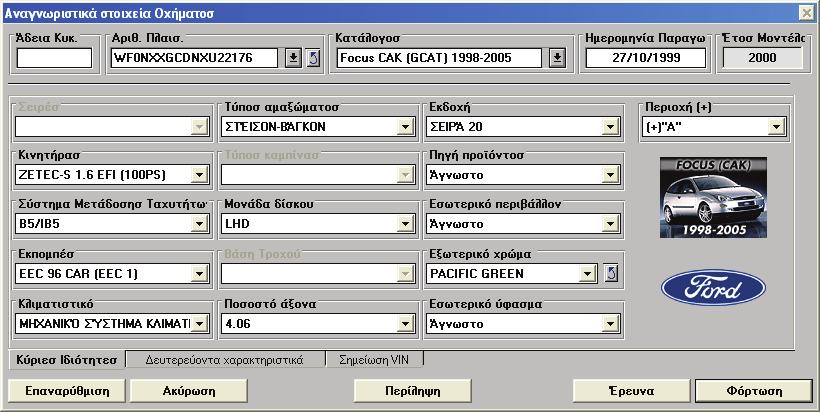Open the Μονάδα δίσκου LHD dropdown
Viewport: 820px width, 412px height.
[x=405, y=224]
